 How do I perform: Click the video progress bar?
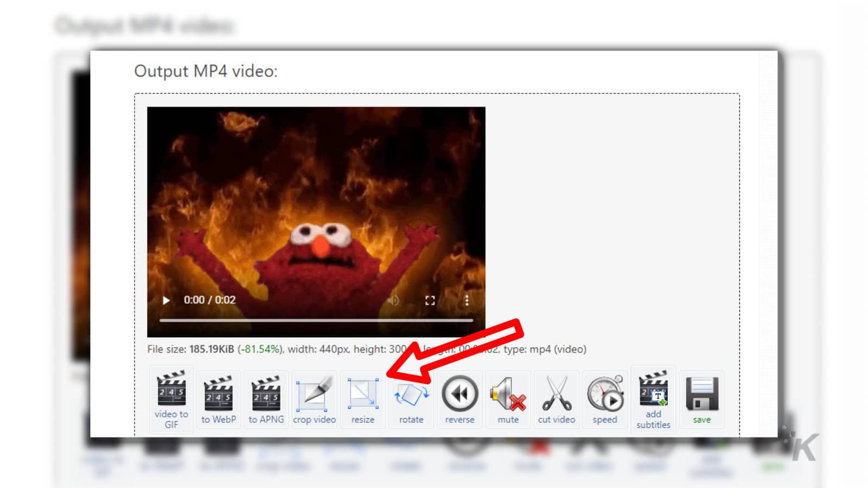316,320
